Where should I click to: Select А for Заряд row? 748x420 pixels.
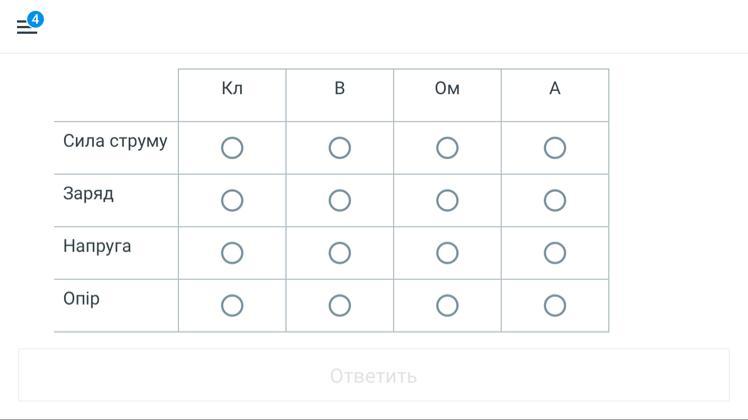[555, 200]
